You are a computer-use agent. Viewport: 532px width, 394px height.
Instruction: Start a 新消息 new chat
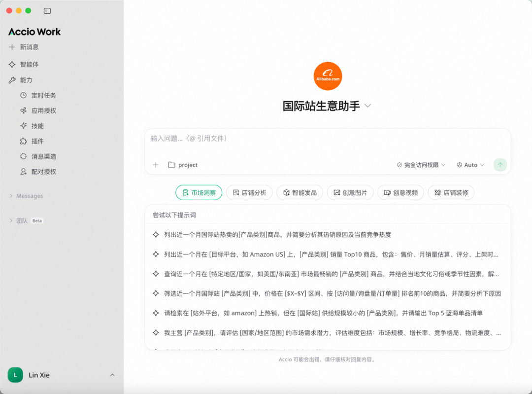[x=25, y=47]
